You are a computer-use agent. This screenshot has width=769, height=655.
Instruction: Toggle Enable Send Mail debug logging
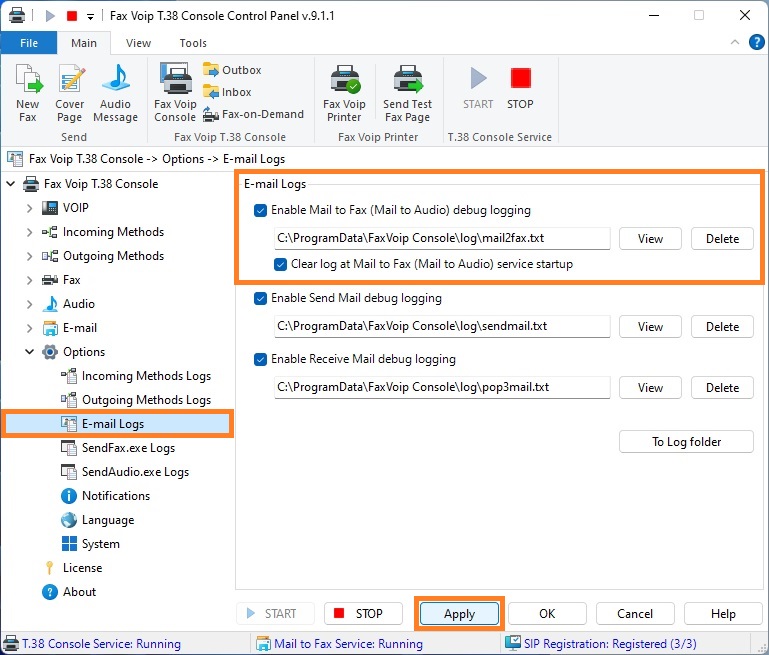pos(260,298)
